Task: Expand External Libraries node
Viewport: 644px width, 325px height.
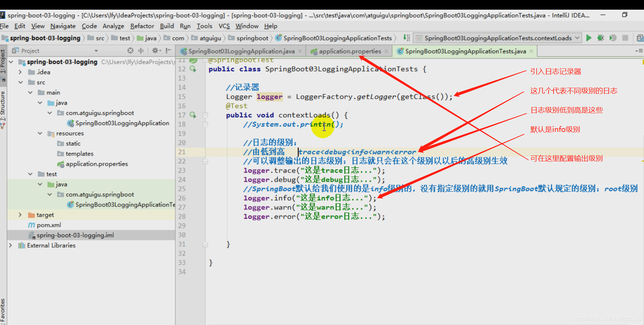Action: [x=11, y=245]
